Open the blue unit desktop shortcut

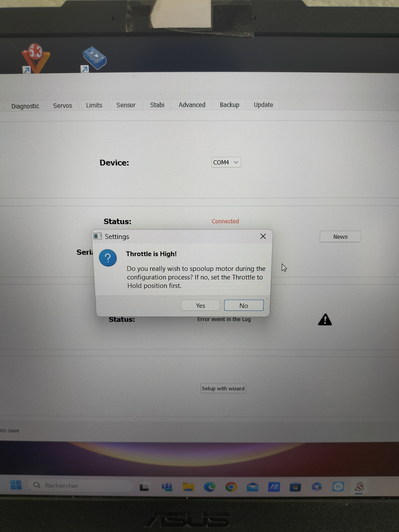(94, 59)
